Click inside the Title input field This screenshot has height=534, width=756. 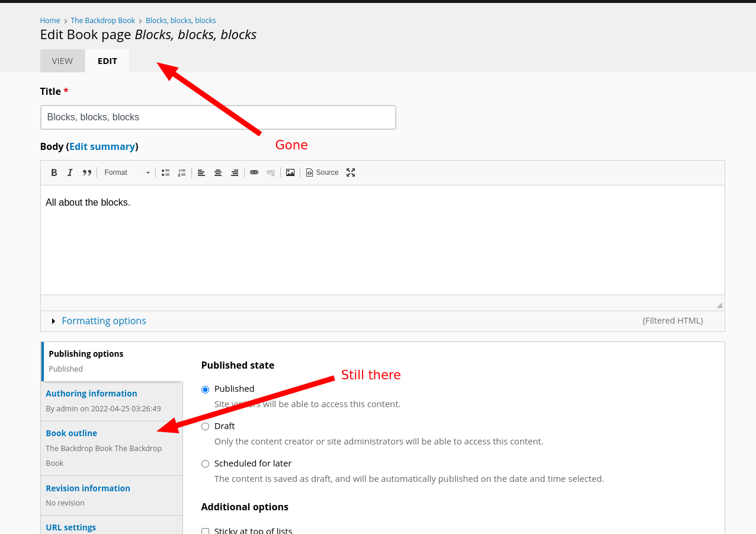point(218,117)
